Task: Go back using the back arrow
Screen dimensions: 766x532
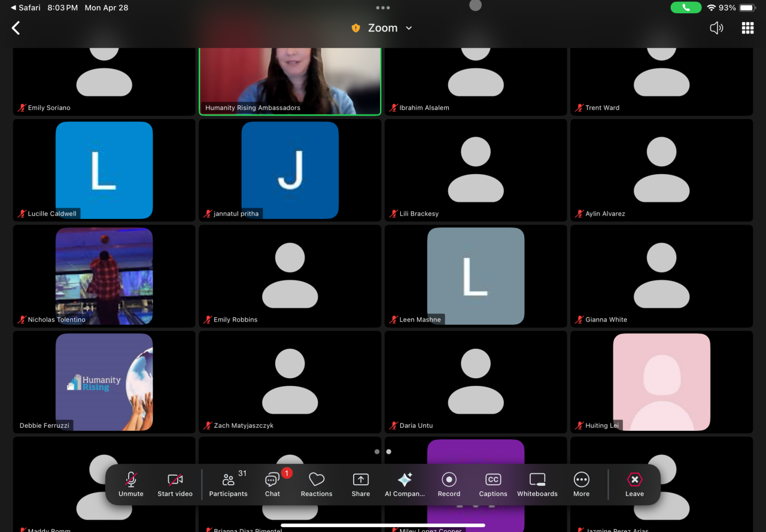Action: click(x=16, y=28)
